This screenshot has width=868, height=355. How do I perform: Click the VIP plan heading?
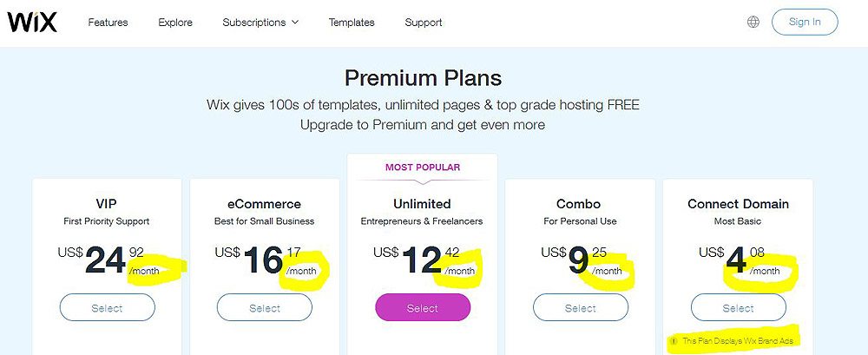pos(106,204)
